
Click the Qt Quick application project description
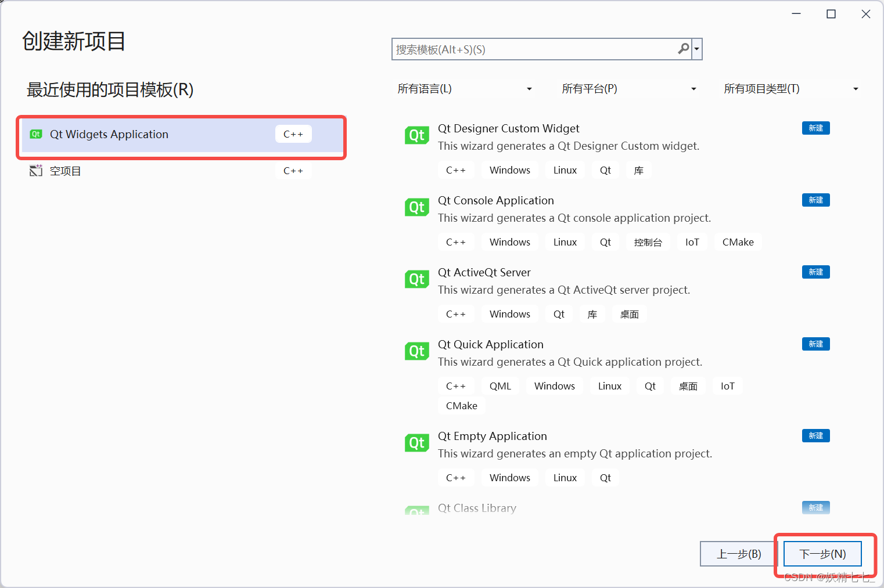570,362
